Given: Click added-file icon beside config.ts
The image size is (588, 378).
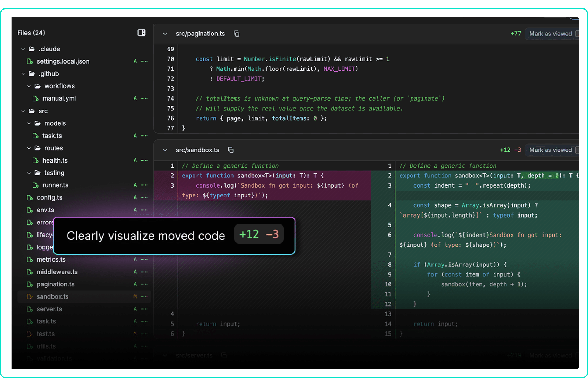Looking at the screenshot, I should coord(30,197).
